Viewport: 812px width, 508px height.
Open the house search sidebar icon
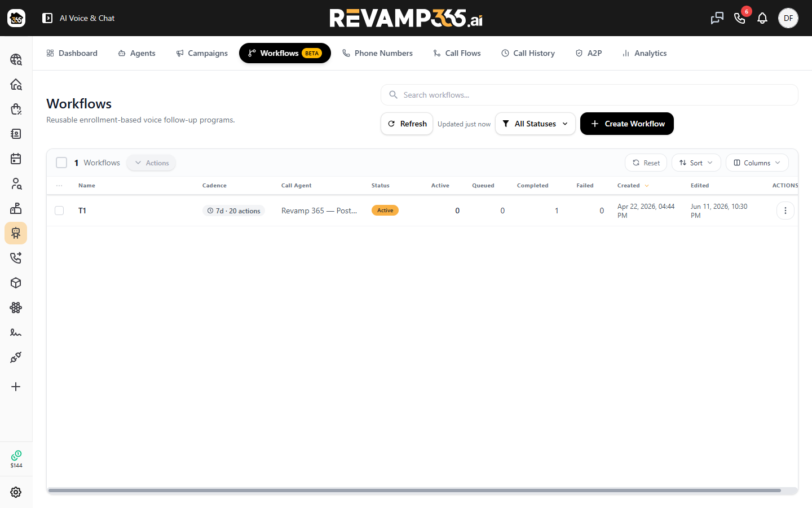coord(16,84)
